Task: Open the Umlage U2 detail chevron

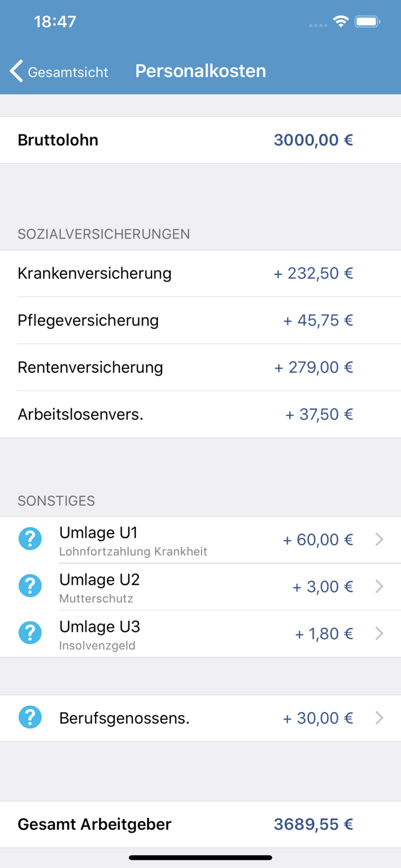Action: 379,586
